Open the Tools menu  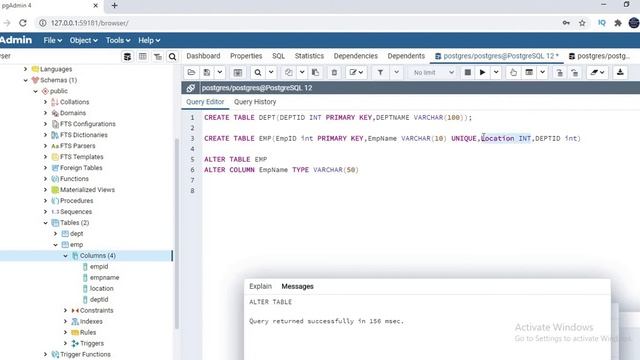coord(118,40)
